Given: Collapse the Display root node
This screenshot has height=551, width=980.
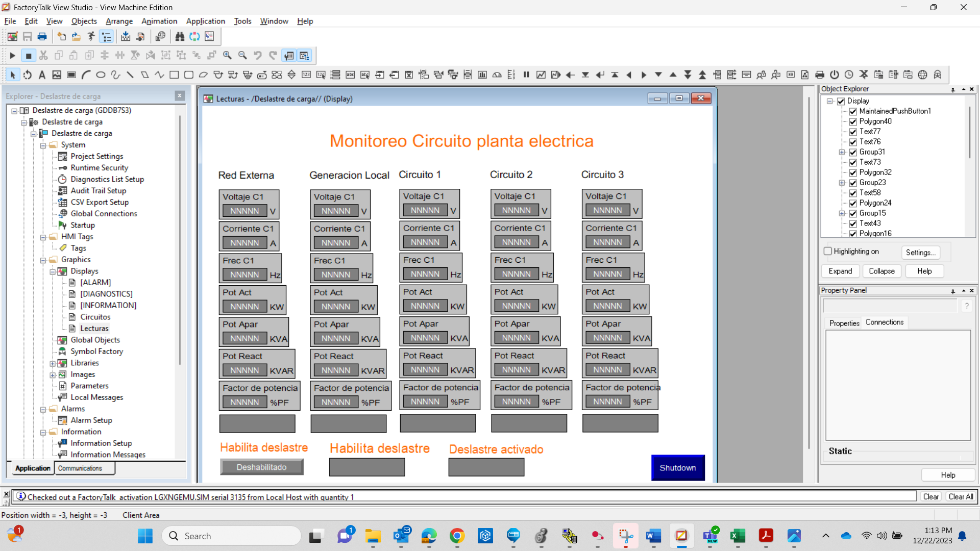Looking at the screenshot, I should click(830, 101).
